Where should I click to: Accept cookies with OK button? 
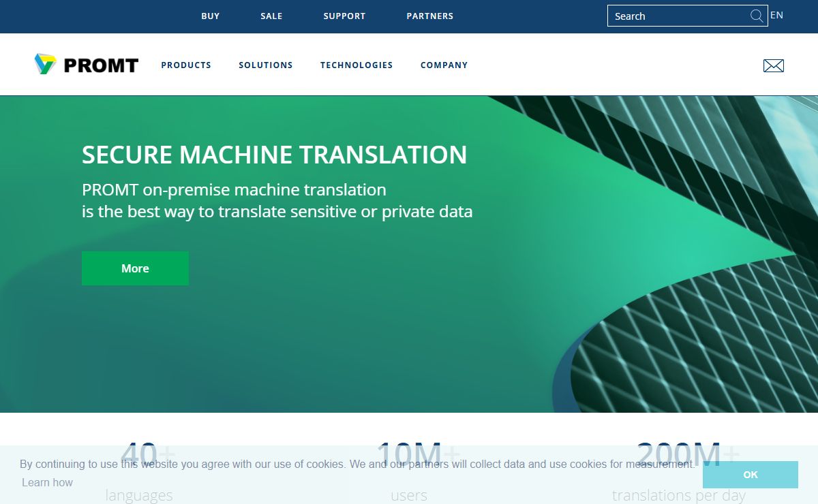751,475
